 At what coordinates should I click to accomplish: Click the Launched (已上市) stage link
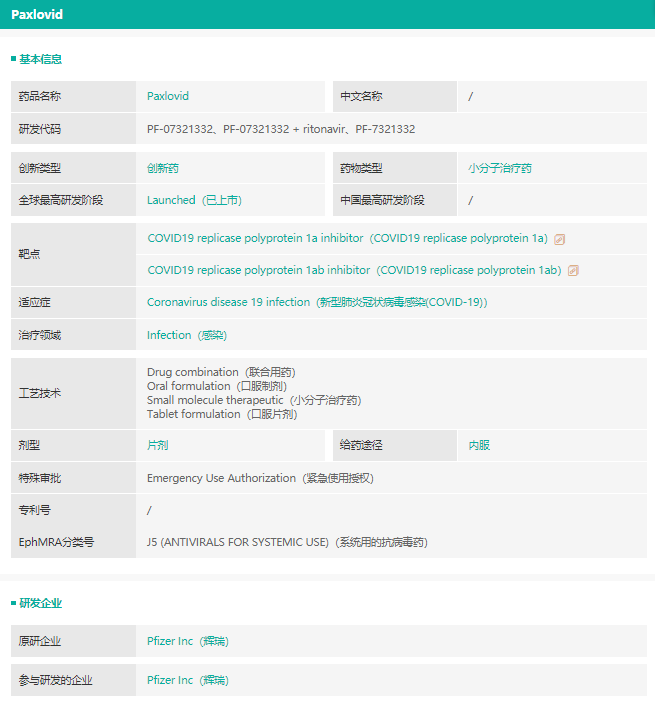point(194,200)
